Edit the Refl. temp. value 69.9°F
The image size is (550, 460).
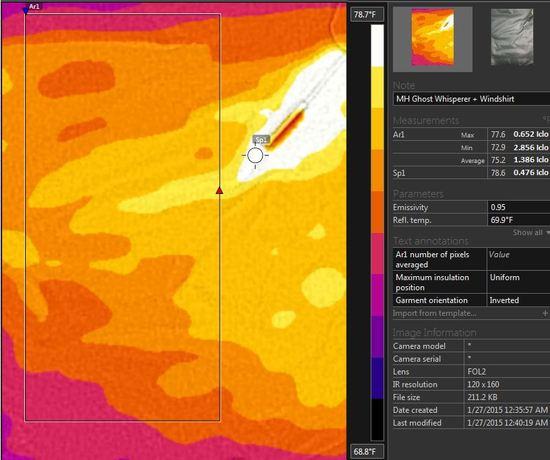pos(519,220)
